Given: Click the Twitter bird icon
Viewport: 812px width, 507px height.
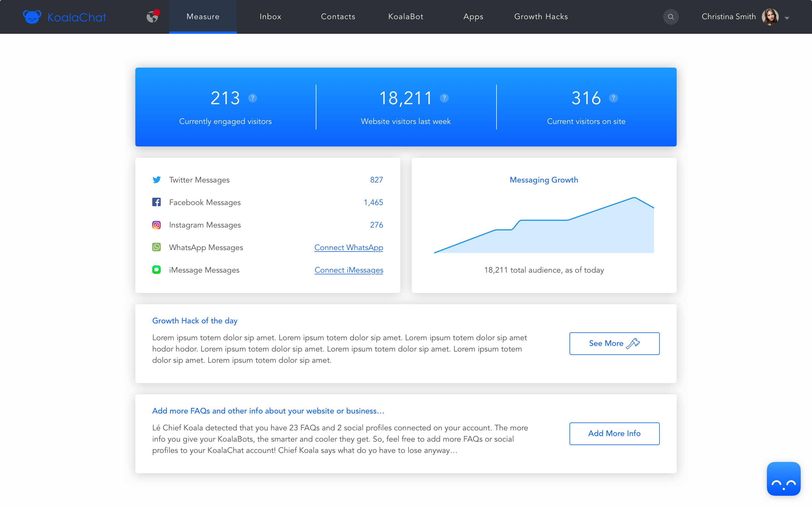Looking at the screenshot, I should click(x=156, y=180).
